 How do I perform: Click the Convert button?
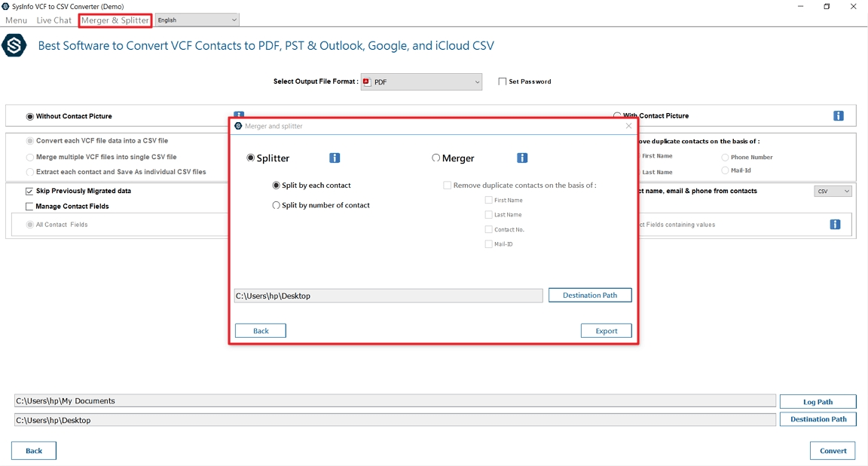pos(833,450)
